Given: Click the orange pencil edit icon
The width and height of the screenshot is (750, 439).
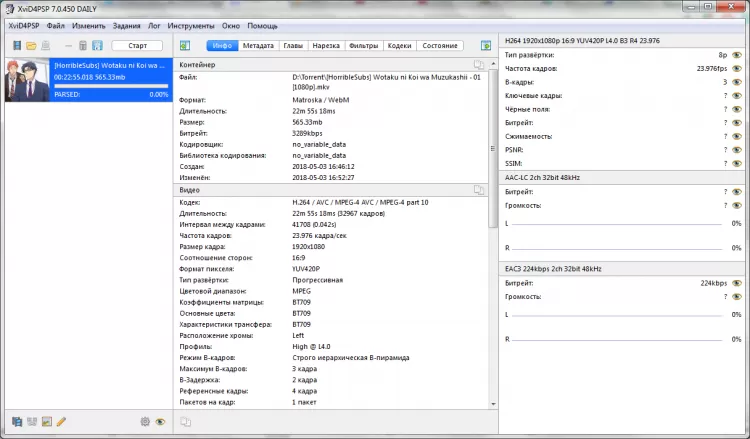Looking at the screenshot, I should 61,421.
